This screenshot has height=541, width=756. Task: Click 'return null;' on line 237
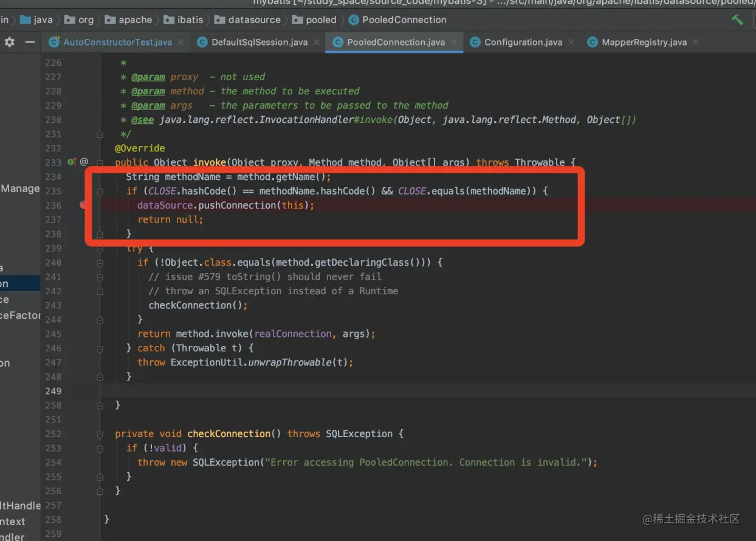(x=170, y=219)
